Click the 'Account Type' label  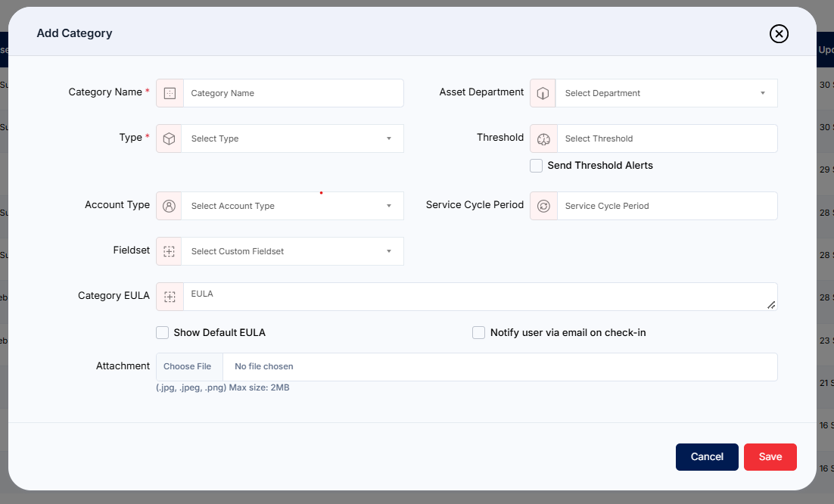pos(117,204)
